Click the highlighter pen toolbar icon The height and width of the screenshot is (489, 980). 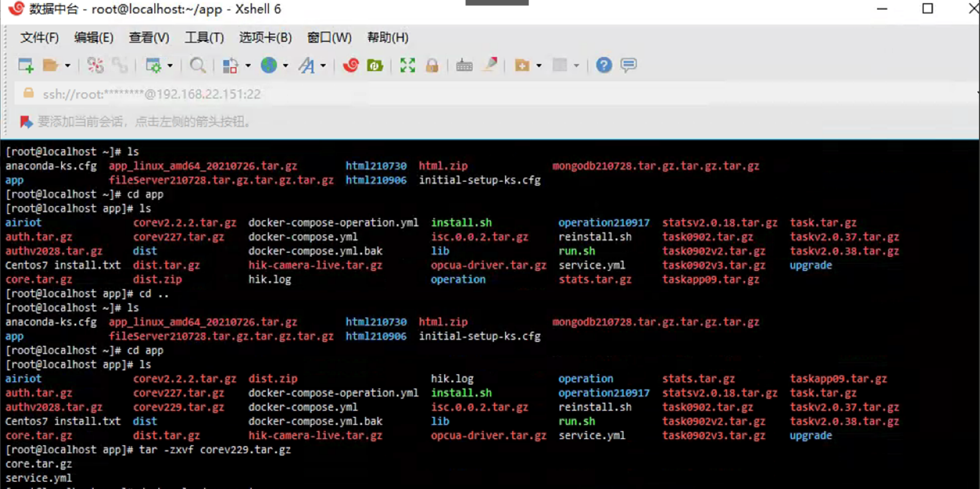tap(490, 65)
